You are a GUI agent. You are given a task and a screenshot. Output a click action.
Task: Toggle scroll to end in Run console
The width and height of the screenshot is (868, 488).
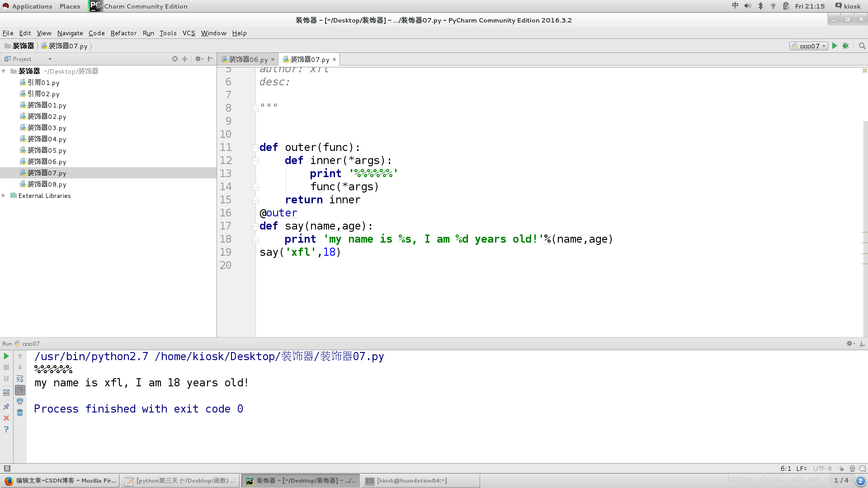(20, 390)
